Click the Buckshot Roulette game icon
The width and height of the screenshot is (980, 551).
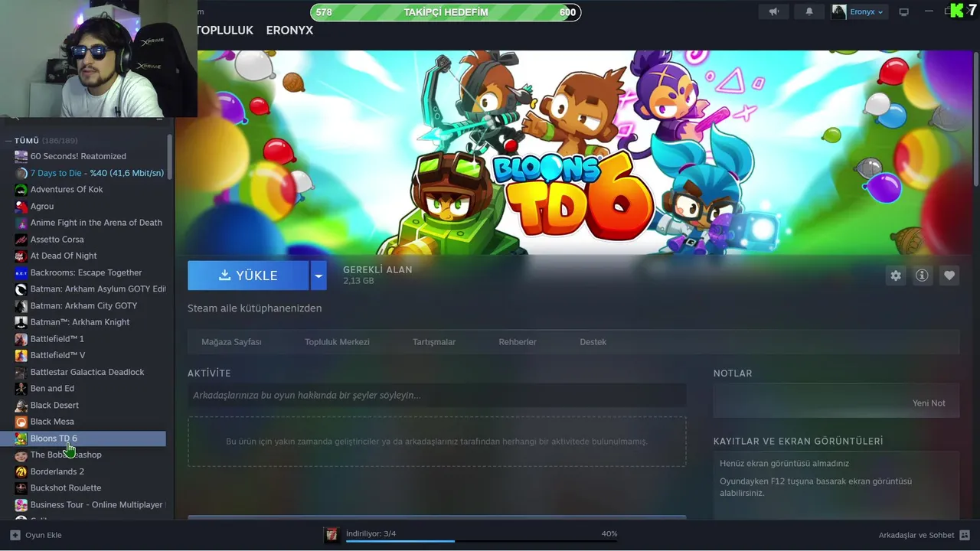tap(21, 487)
